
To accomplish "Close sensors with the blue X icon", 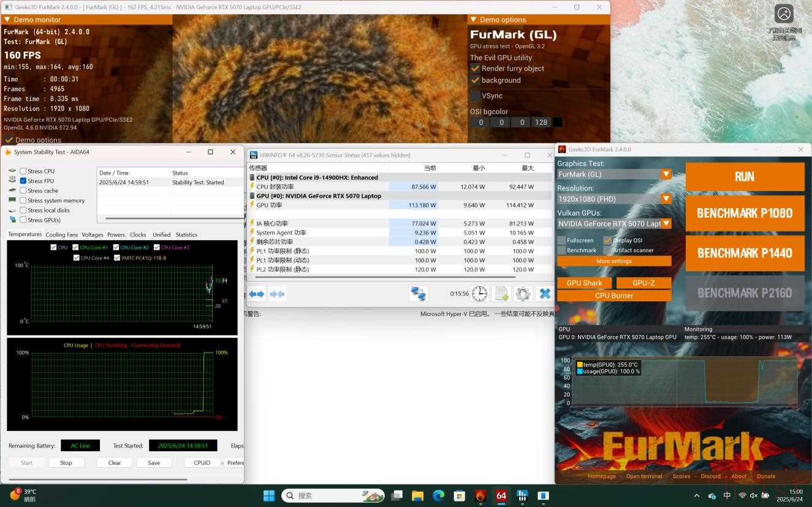I will pyautogui.click(x=544, y=294).
